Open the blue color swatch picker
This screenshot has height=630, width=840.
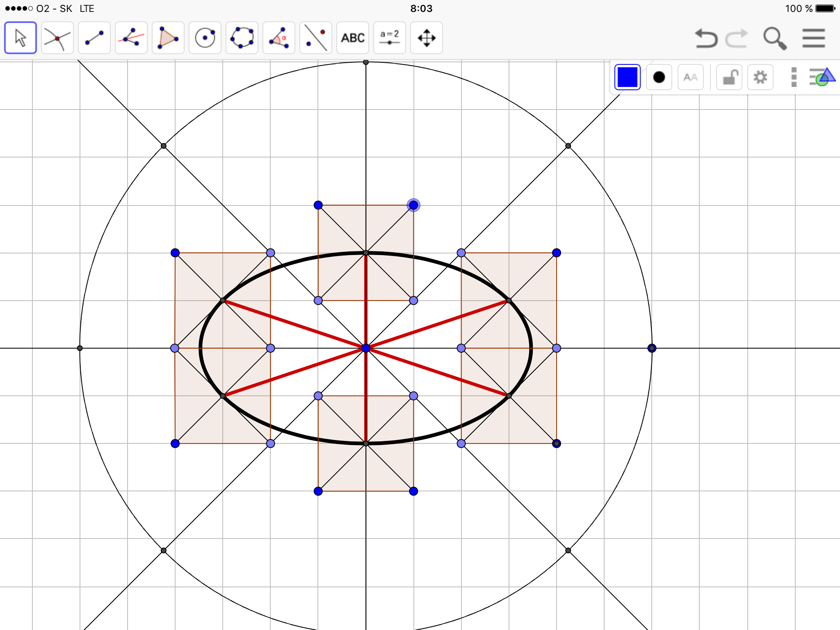pos(628,77)
